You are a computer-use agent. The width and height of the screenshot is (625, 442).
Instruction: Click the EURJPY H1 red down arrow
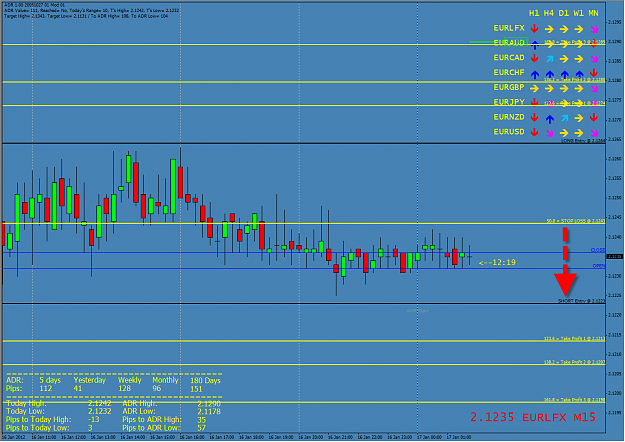tap(535, 103)
